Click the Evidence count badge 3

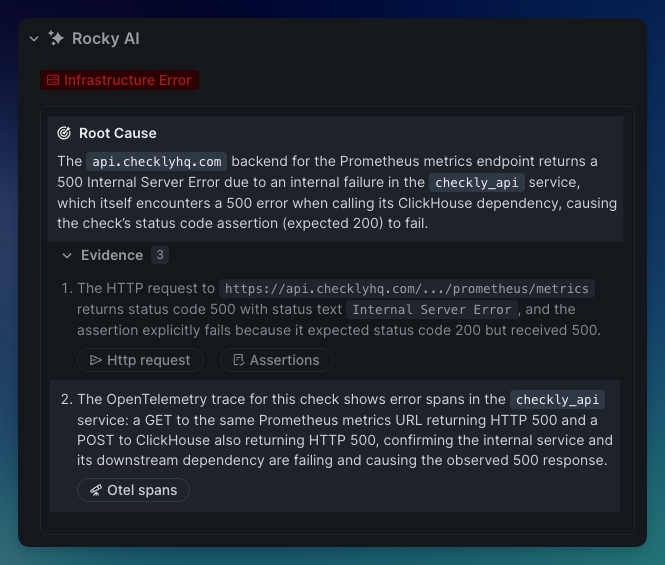click(x=160, y=255)
